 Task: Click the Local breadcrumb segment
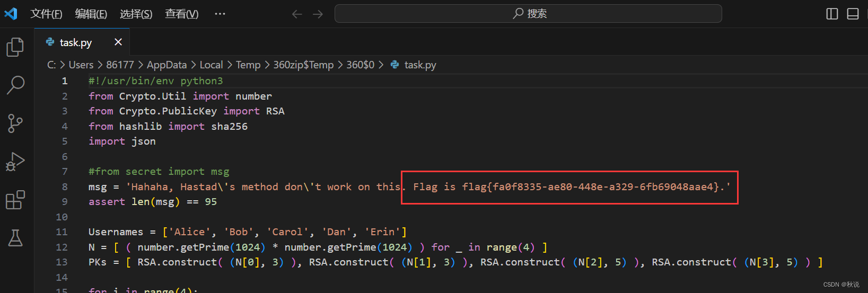pyautogui.click(x=211, y=65)
